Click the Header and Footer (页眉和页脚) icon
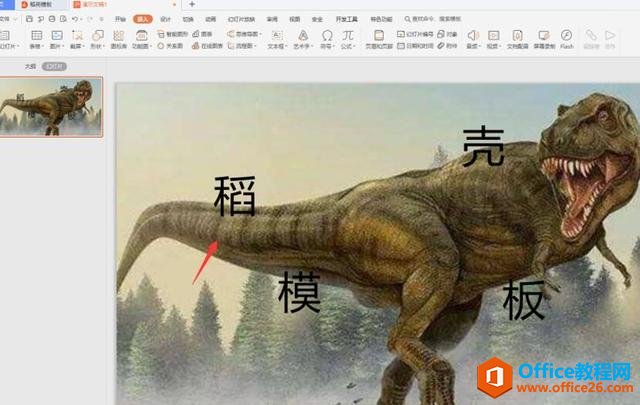This screenshot has width=640, height=405. (378, 34)
